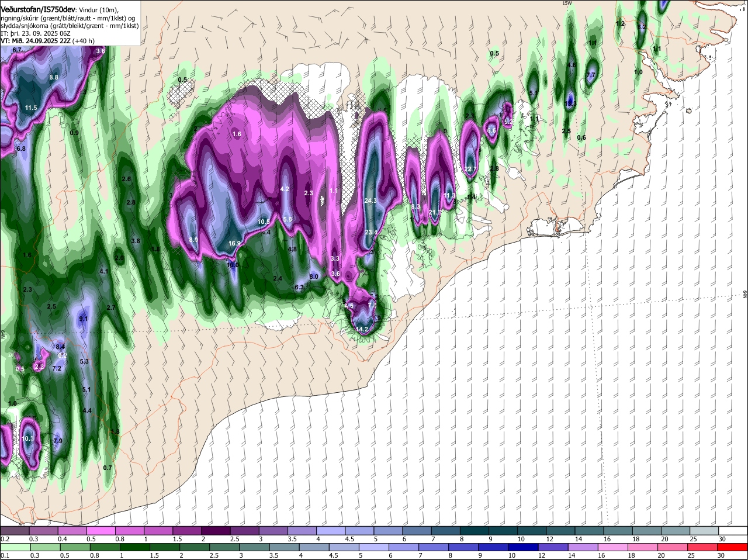The height and width of the screenshot is (560, 748).
Task: Click the 0.6 value label
Action: point(581,137)
